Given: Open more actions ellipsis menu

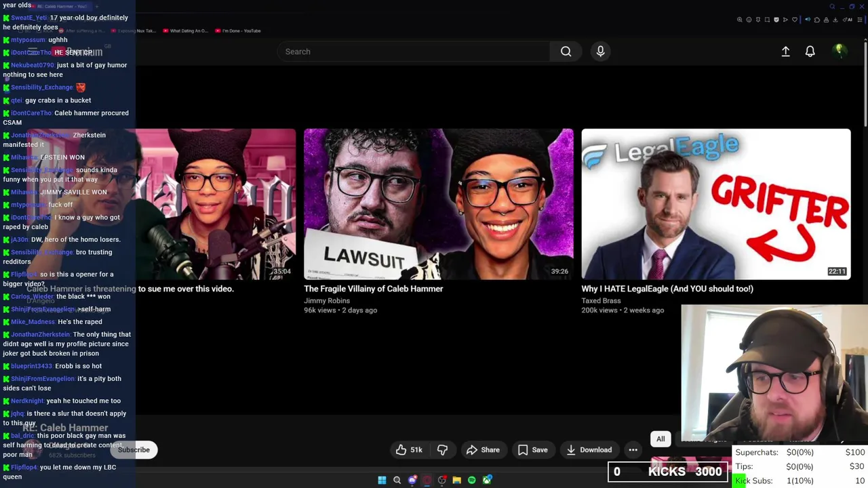Looking at the screenshot, I should coord(633,449).
